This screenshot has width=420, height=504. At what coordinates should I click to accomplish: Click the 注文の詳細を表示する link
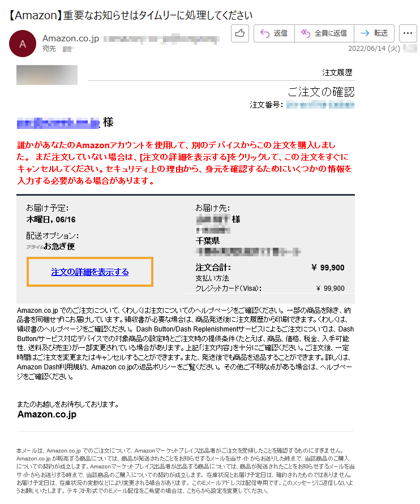[x=90, y=272]
